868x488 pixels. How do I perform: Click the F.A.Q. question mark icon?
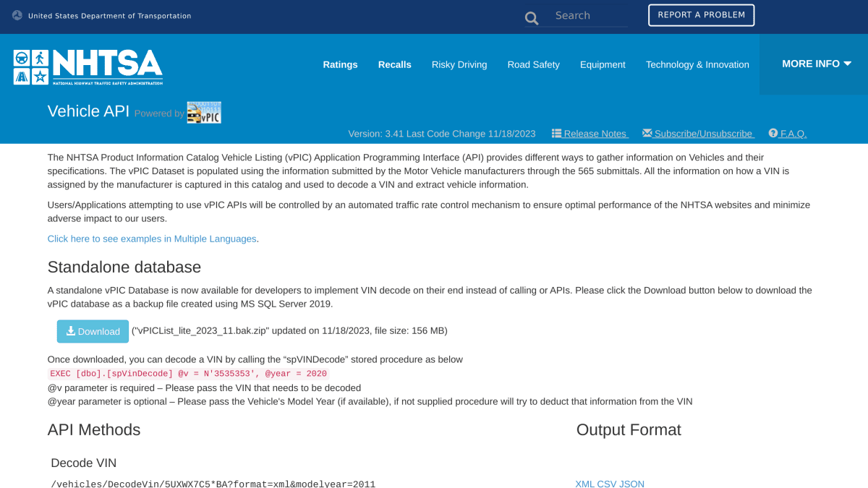(x=773, y=133)
